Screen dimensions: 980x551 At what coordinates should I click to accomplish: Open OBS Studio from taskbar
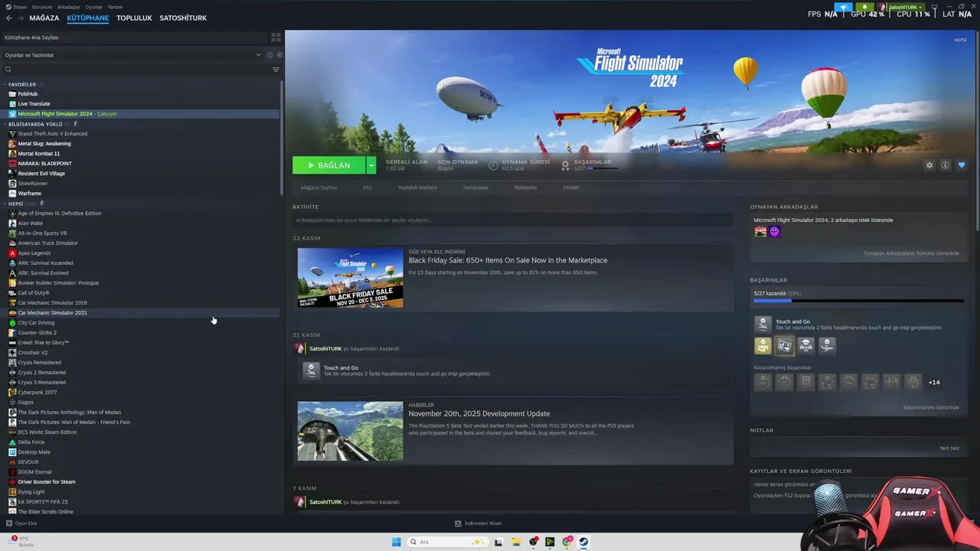point(533,542)
